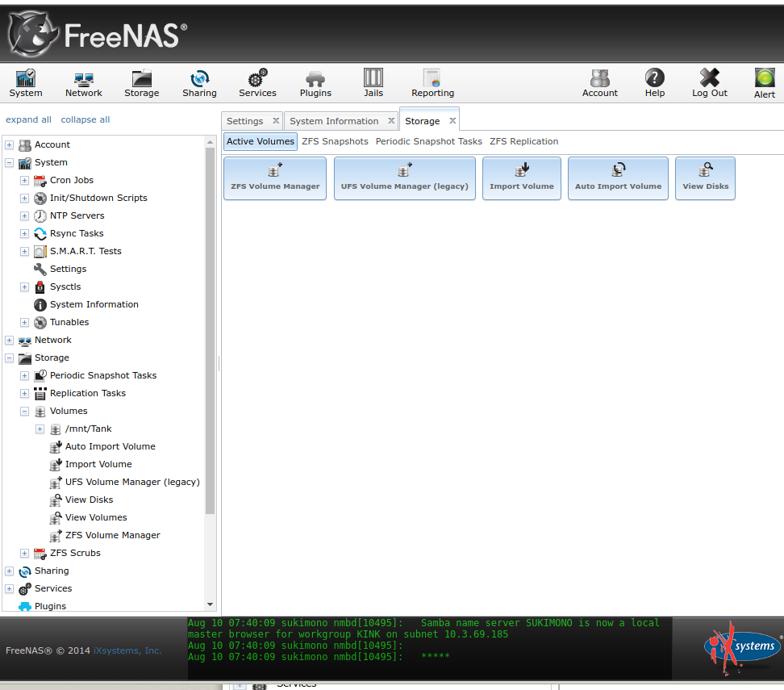Screen dimensions: 784x690
Task: Expand the NTP Servers node
Action: (24, 215)
